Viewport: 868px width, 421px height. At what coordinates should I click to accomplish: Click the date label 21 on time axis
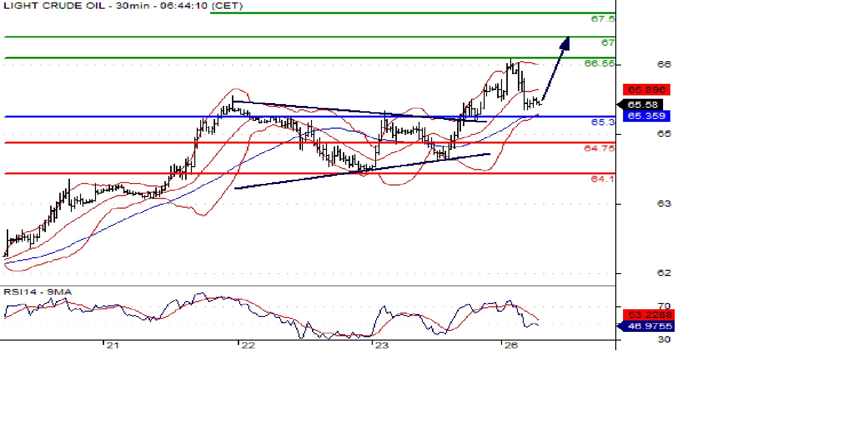click(113, 345)
